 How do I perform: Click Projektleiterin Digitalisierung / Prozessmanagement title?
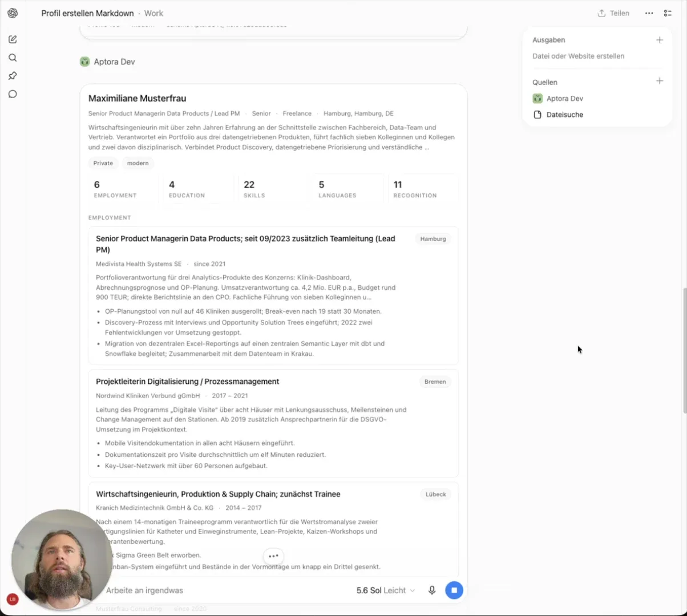point(187,382)
